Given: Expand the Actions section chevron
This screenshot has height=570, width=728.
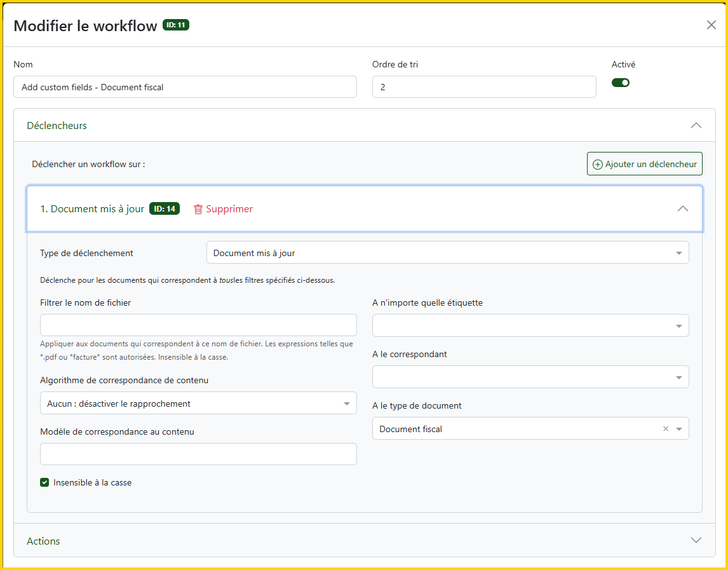Looking at the screenshot, I should point(696,540).
